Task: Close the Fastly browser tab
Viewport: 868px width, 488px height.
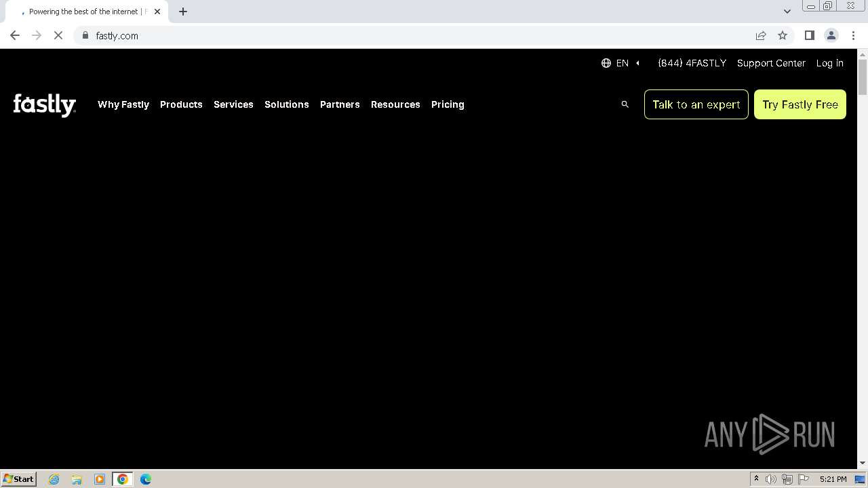Action: (x=157, y=12)
